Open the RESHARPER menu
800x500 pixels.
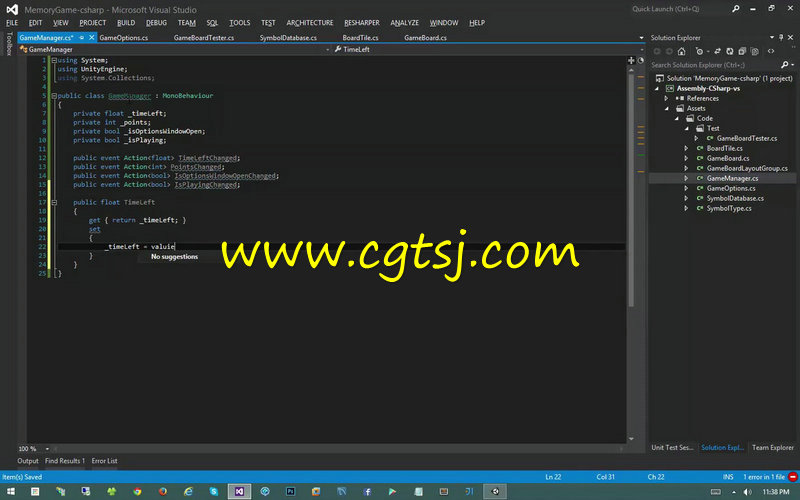(362, 22)
